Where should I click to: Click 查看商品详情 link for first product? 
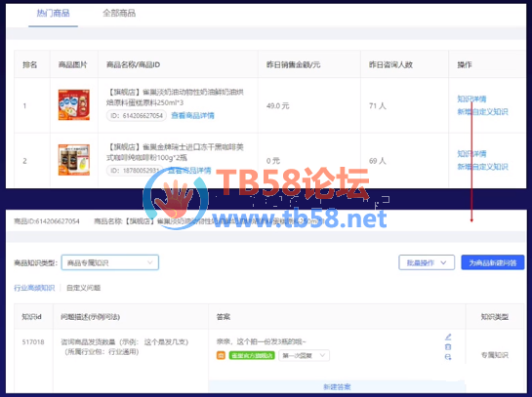coord(192,116)
